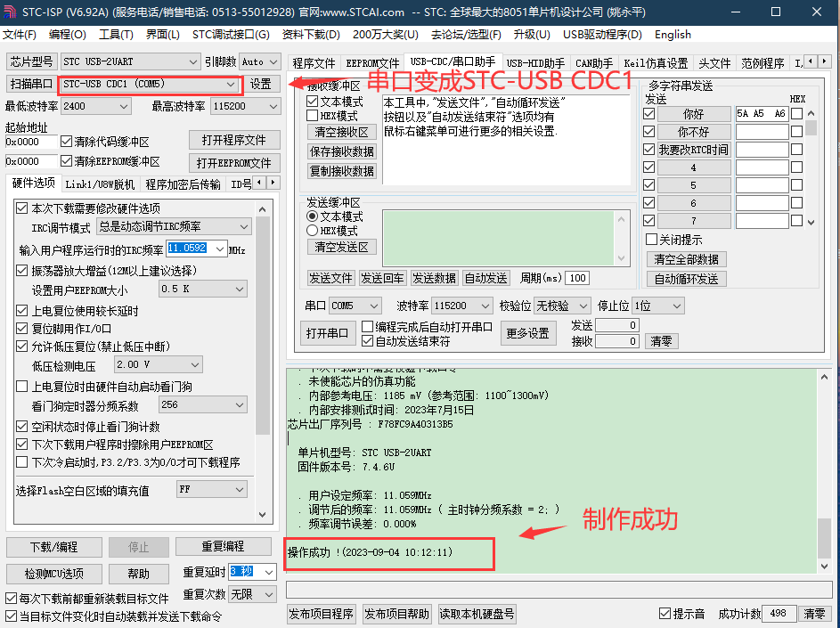Open the STC-USB CDC1 (COM5) port dropdown

click(x=149, y=84)
